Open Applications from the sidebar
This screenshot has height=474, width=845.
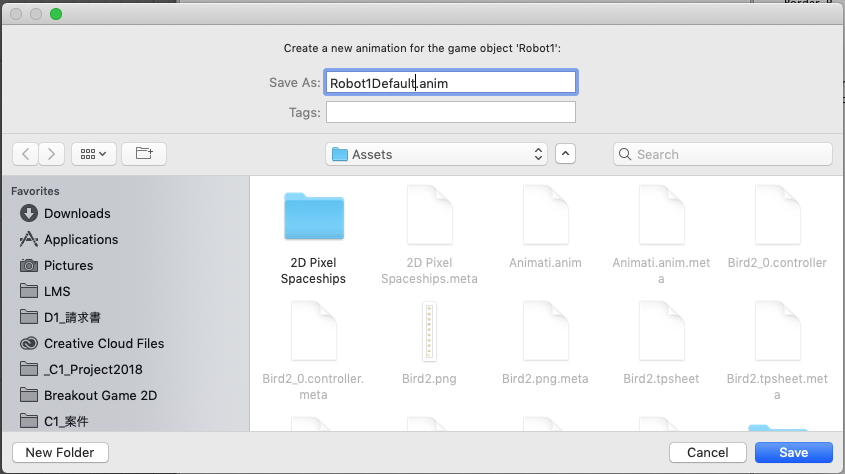tap(81, 239)
